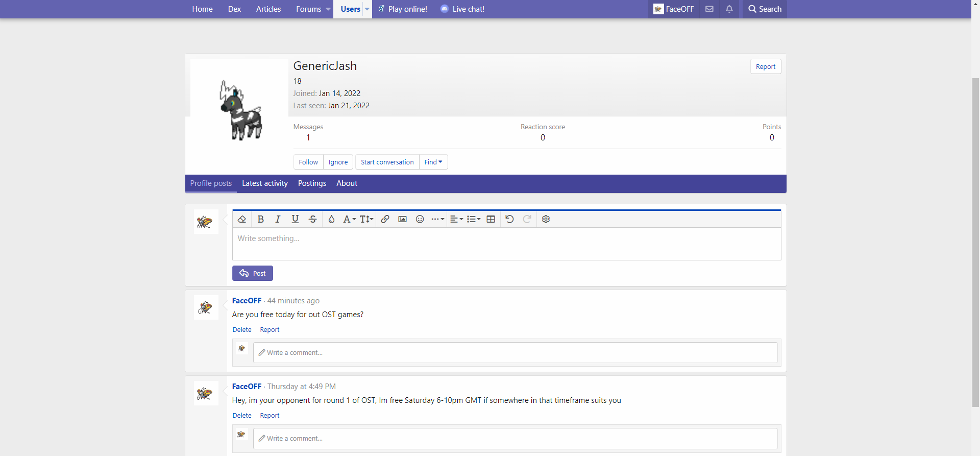Click the Live chat! link
This screenshot has width=980, height=456.
pyautogui.click(x=462, y=9)
